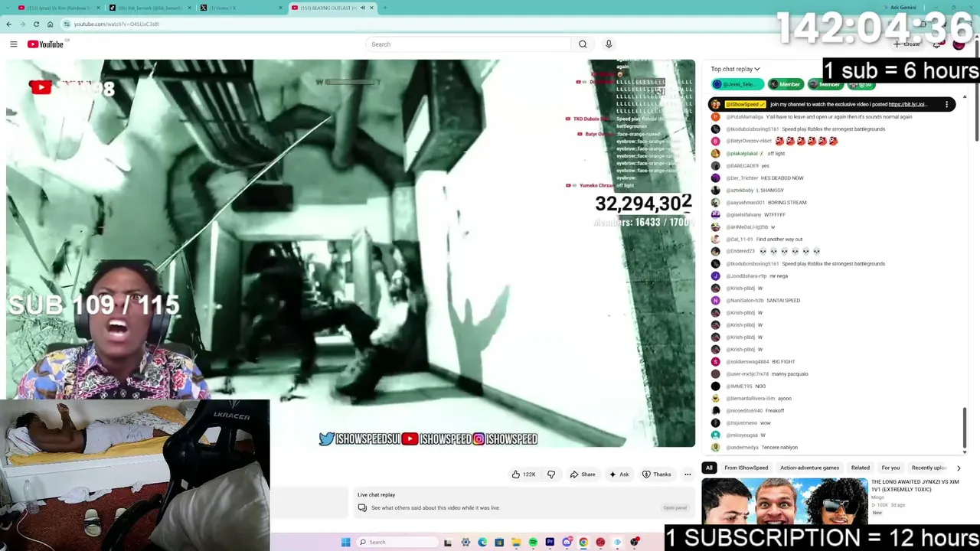This screenshot has height=551, width=980.
Task: Launch Microsoft Edge from the taskbar
Action: (482, 543)
